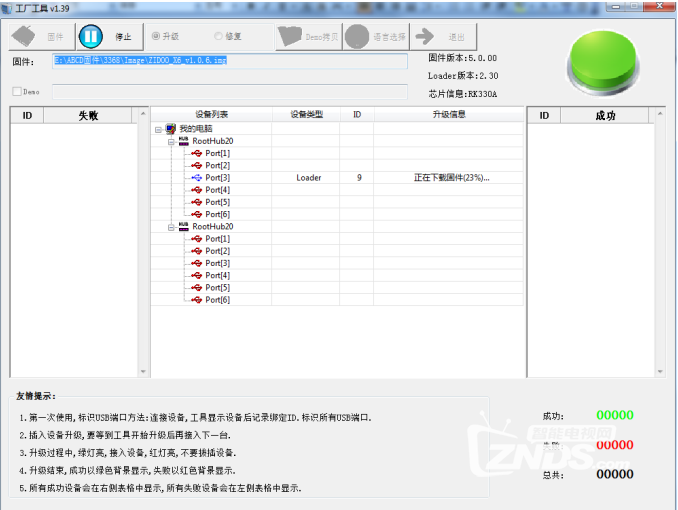Close the factory tool window
Screen dimensions: 678x510
tap(659, 6)
